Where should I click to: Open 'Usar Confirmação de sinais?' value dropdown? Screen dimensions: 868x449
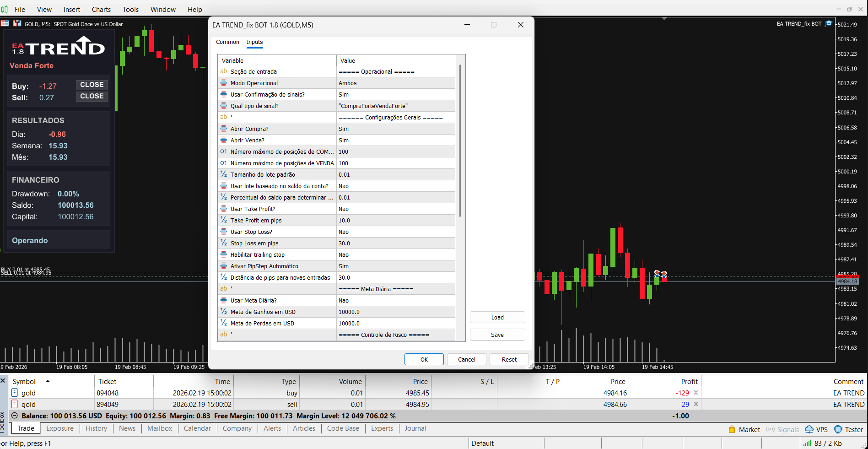click(x=396, y=94)
